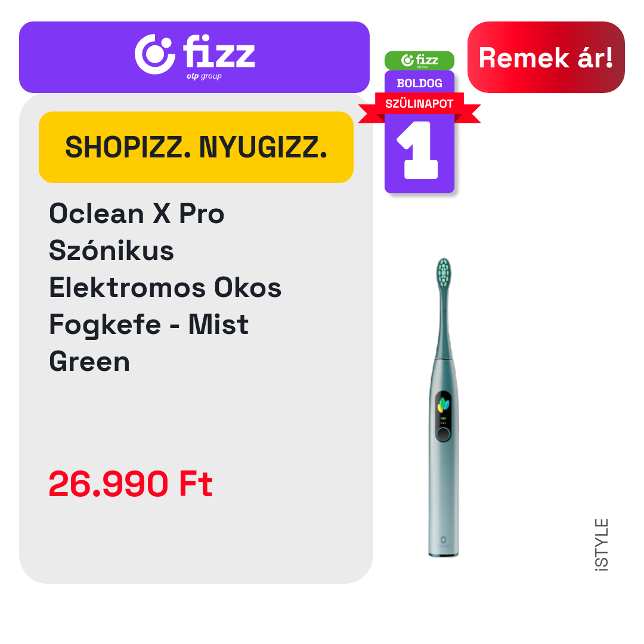Click the 26.990 Ft price

(131, 484)
